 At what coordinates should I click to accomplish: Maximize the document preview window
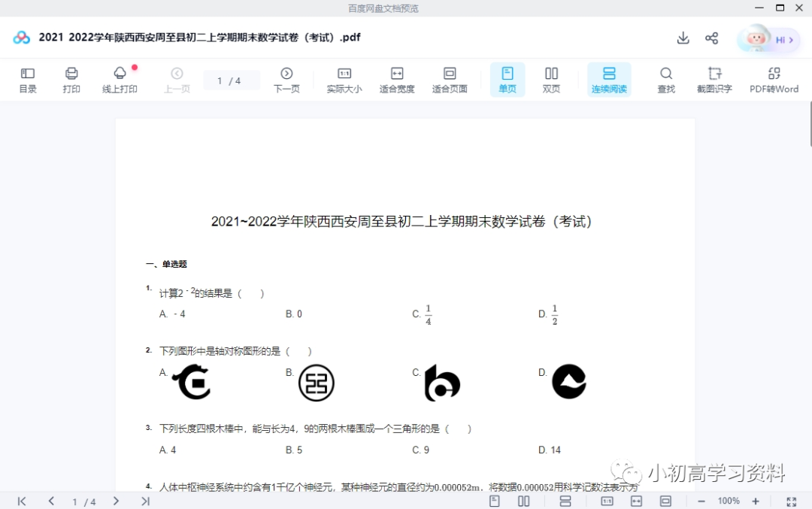780,8
